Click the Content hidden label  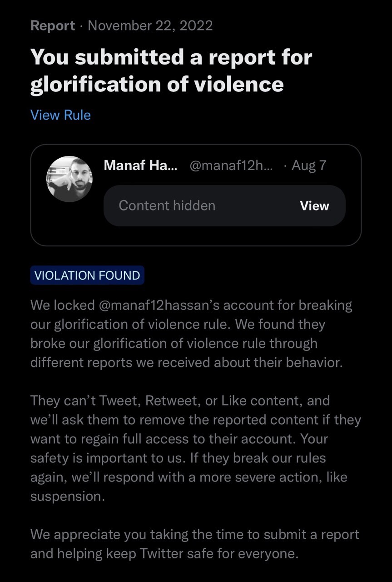click(167, 206)
